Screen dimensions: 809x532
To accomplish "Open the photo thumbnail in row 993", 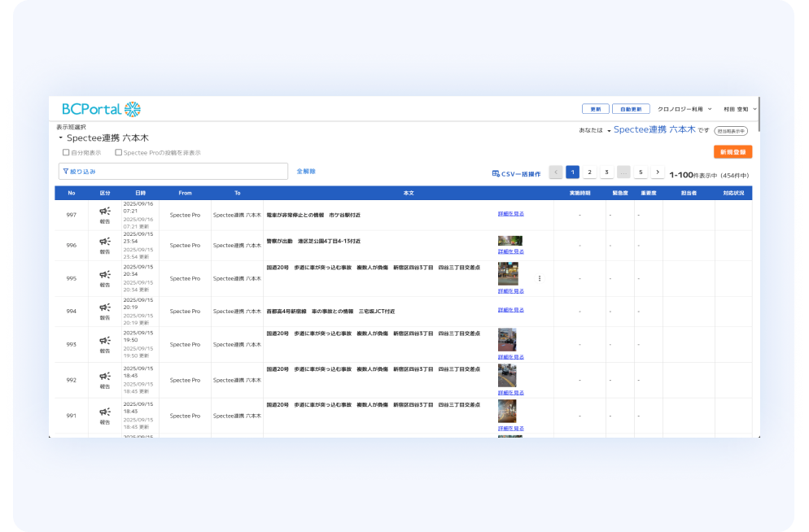I will pos(507,339).
